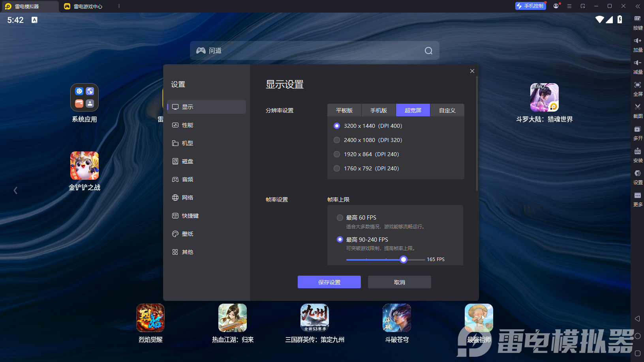Viewport: 644px width, 362px height.
Task: Launch the 金铲铲之战 game
Action: point(84,166)
